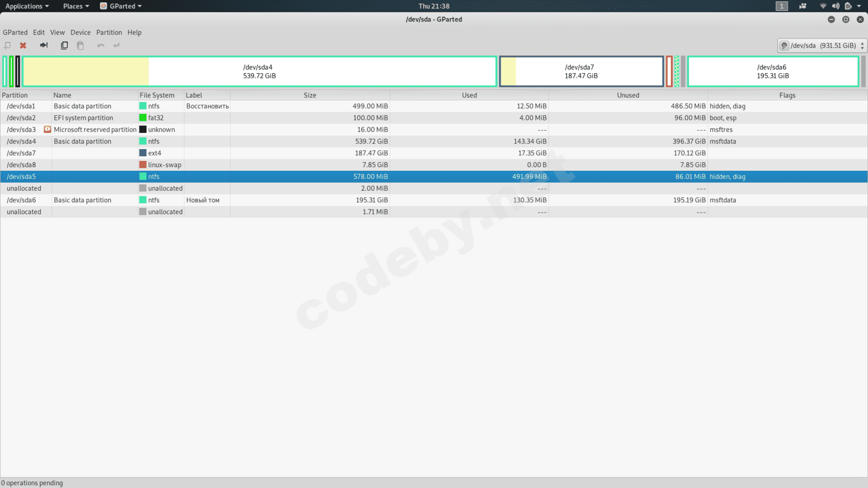This screenshot has height=488, width=868.
Task: Click the 'Восстановить' label cell
Action: coord(208,106)
